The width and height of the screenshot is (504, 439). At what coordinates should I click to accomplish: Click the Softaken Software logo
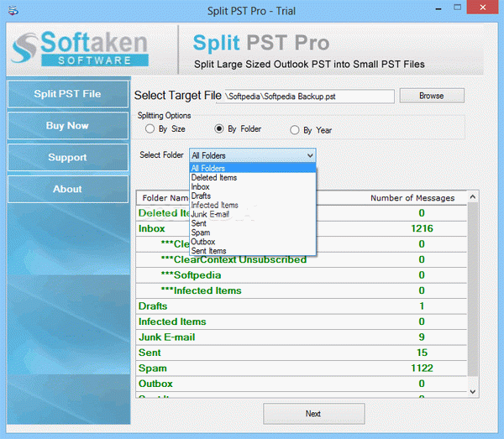(x=80, y=48)
